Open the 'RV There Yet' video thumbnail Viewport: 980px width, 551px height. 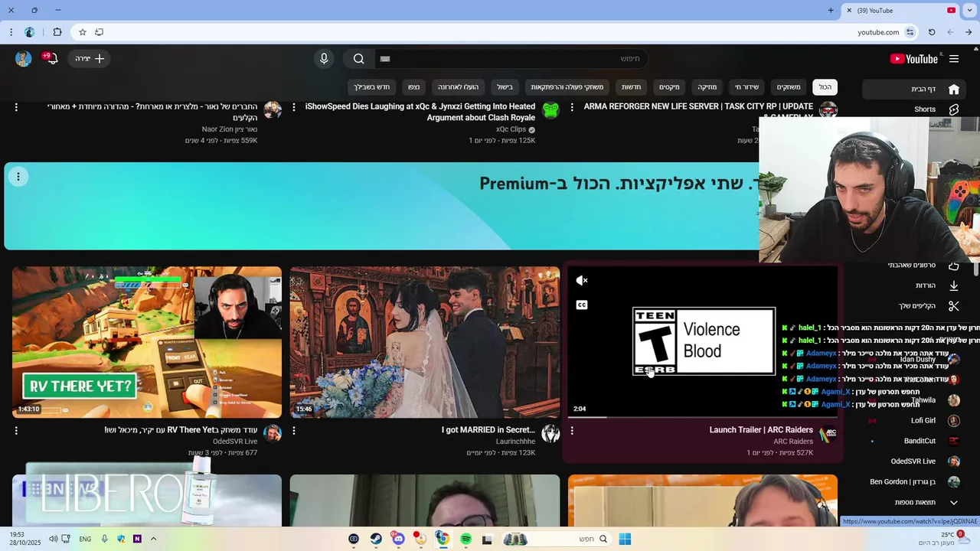pyautogui.click(x=147, y=342)
